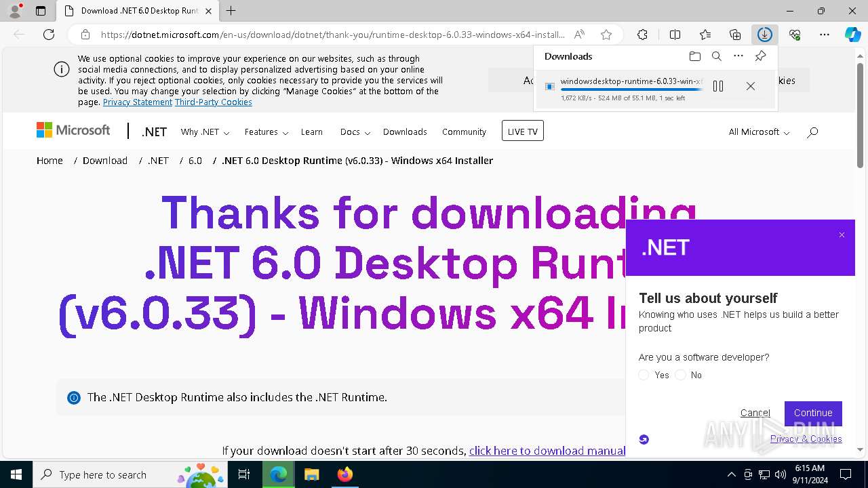Open a new browser tab
This screenshot has height=488, width=868.
pyautogui.click(x=231, y=11)
